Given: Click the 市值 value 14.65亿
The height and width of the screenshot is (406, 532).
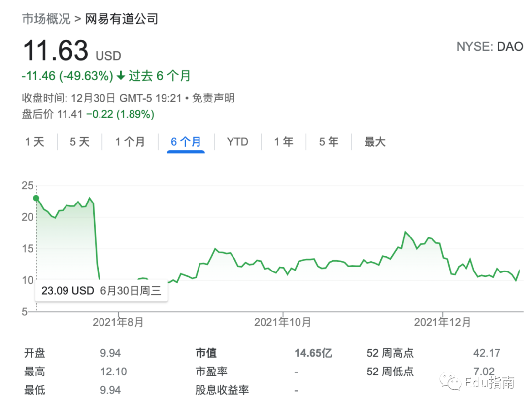Looking at the screenshot, I should click(x=313, y=353).
